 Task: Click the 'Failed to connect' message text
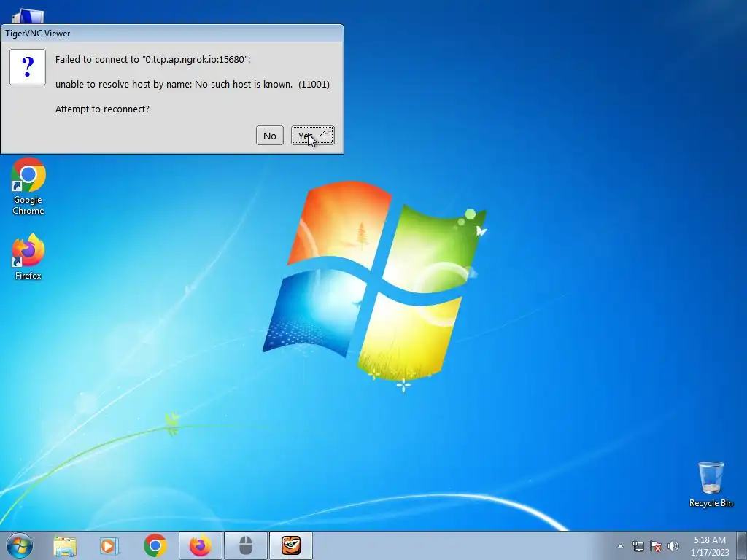(x=152, y=60)
